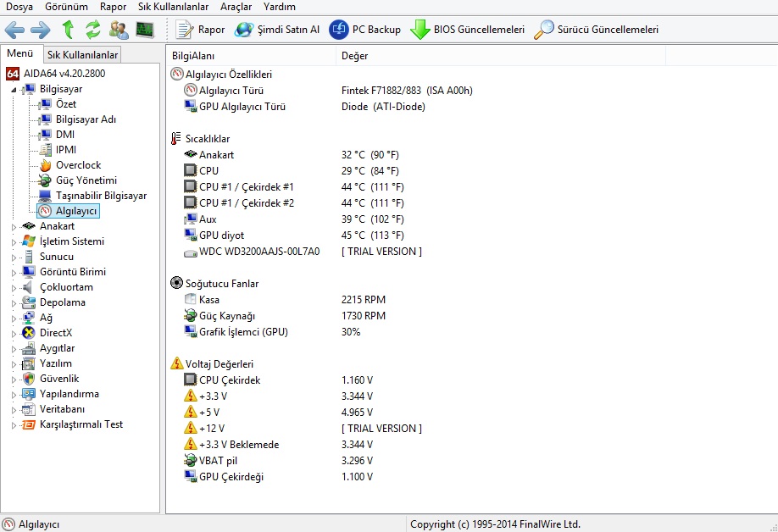
Task: Open the Görünüm menu
Action: point(66,7)
